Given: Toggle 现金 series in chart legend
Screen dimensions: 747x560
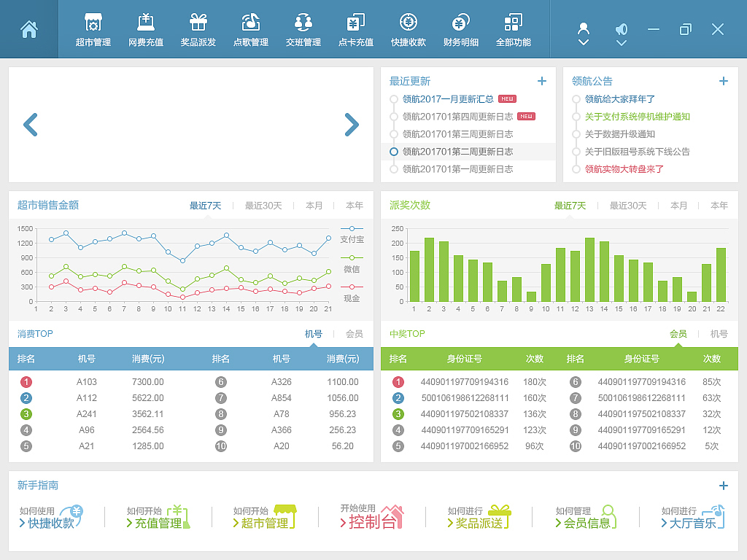Looking at the screenshot, I should pos(352,293).
